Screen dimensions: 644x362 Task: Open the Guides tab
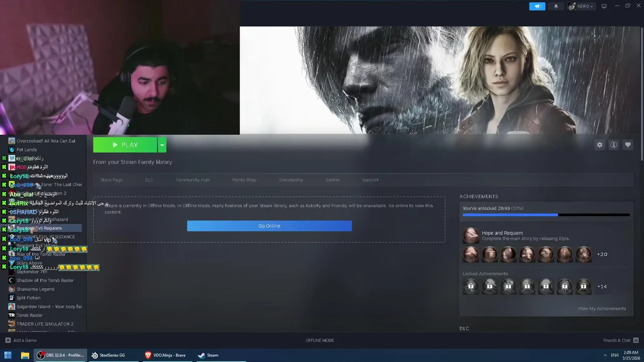coord(332,180)
